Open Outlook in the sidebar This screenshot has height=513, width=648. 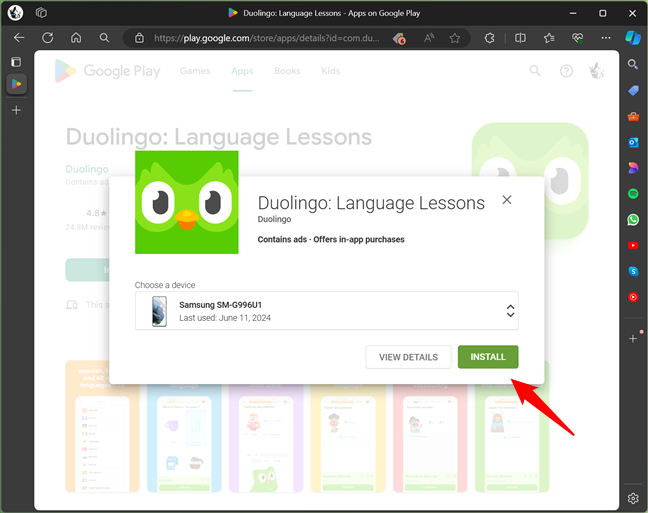pyautogui.click(x=633, y=142)
